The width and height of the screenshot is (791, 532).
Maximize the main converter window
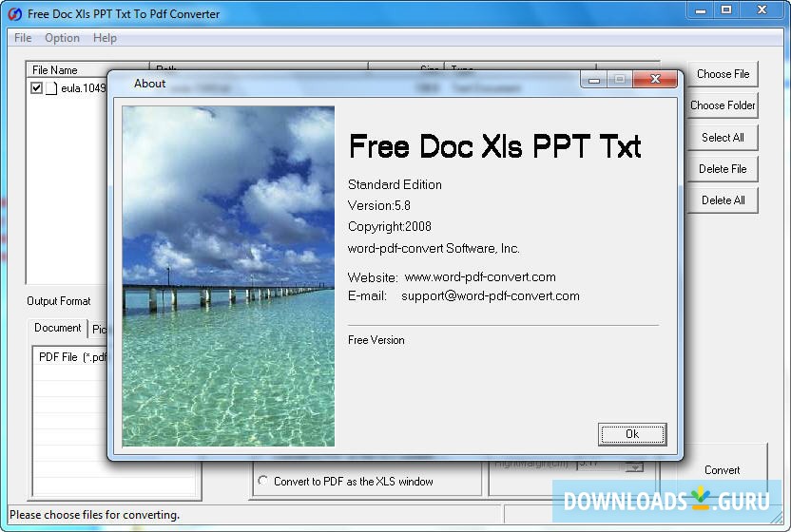pyautogui.click(x=726, y=9)
